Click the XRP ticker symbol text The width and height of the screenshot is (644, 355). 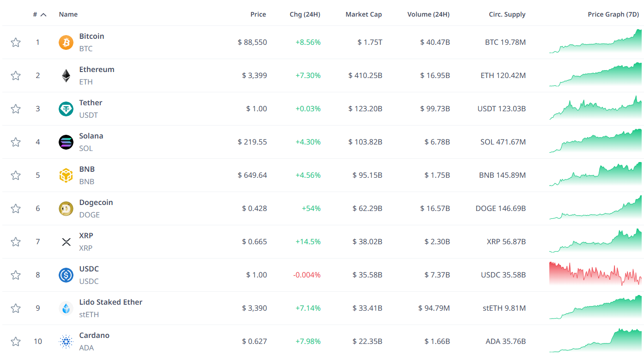point(85,248)
